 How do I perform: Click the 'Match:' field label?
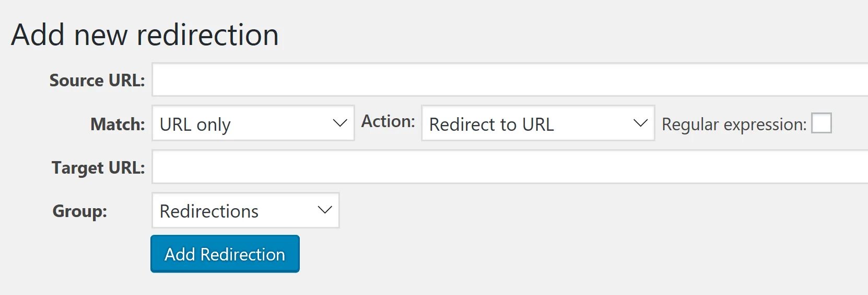point(118,124)
